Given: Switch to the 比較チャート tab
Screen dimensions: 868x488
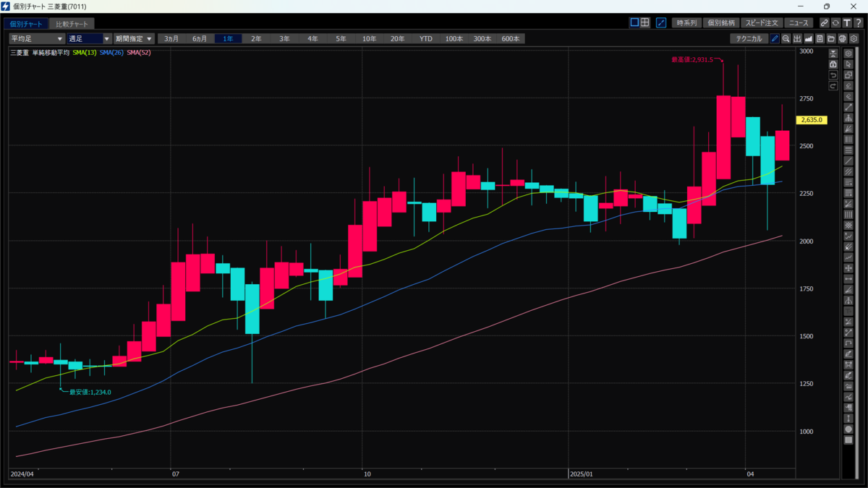Looking at the screenshot, I should (x=72, y=24).
